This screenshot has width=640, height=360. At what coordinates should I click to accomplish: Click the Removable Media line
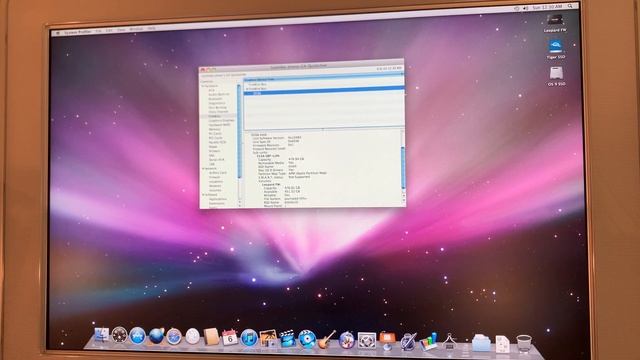click(276, 162)
